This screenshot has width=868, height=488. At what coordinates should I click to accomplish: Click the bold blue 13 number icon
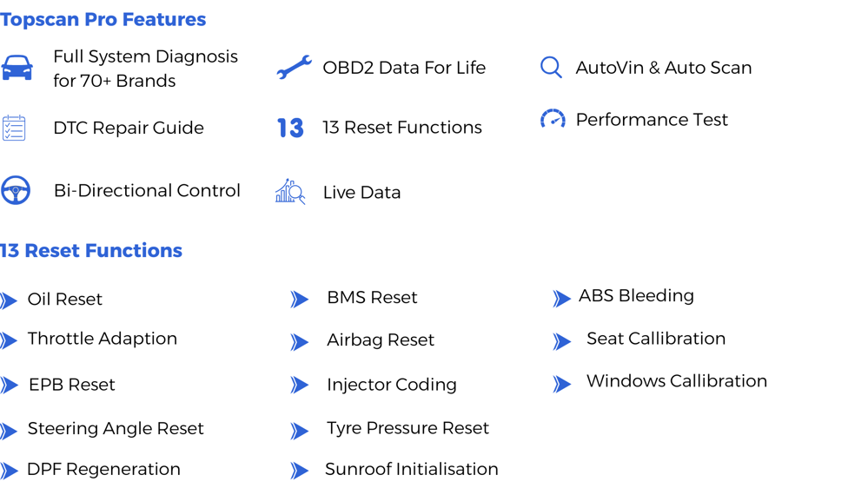pos(290,128)
